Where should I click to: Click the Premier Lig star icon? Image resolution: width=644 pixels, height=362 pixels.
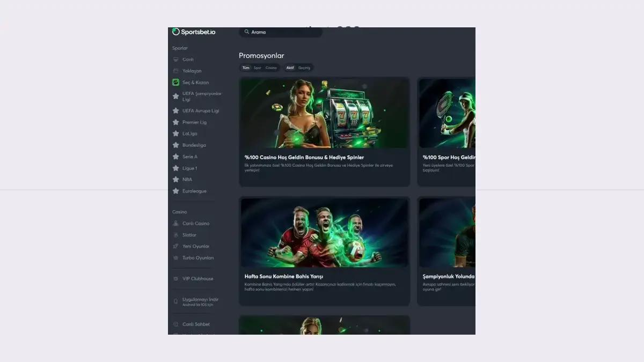pyautogui.click(x=175, y=122)
